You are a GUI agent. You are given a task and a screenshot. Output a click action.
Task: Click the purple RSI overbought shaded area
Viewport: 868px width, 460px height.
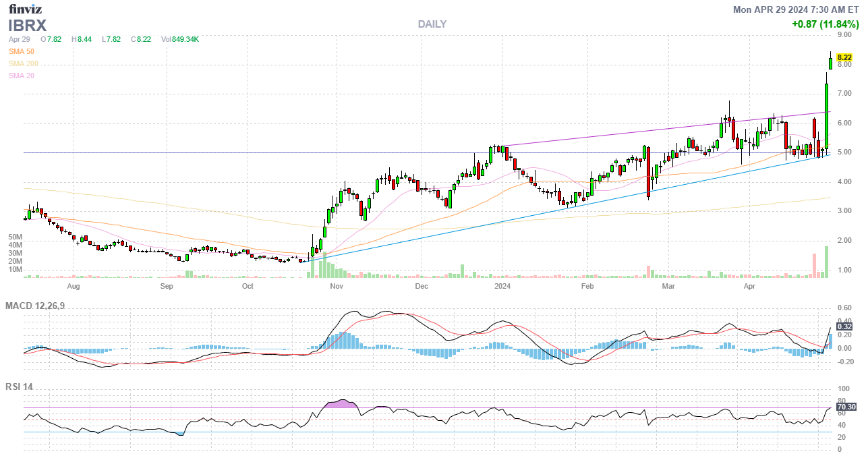pos(342,404)
